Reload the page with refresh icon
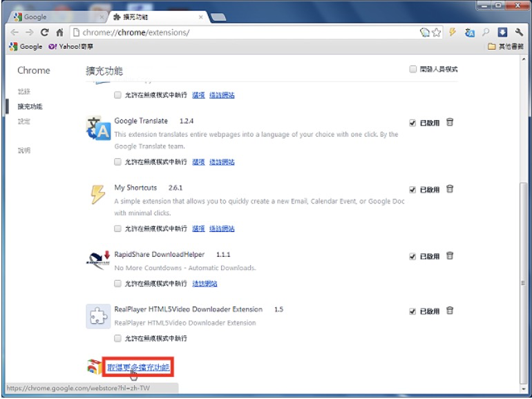The width and height of the screenshot is (532, 399). 44,32
